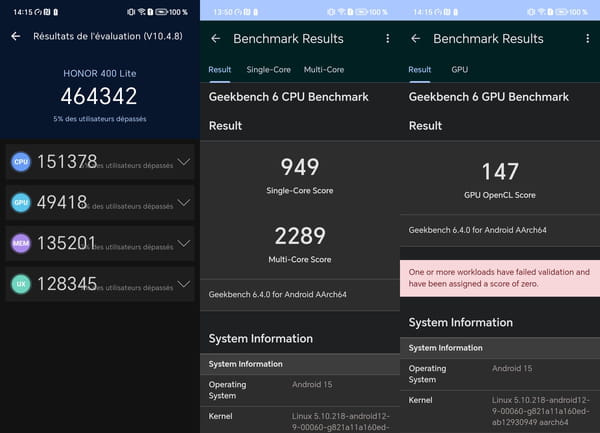Switch to the Single-Core tab

point(269,70)
